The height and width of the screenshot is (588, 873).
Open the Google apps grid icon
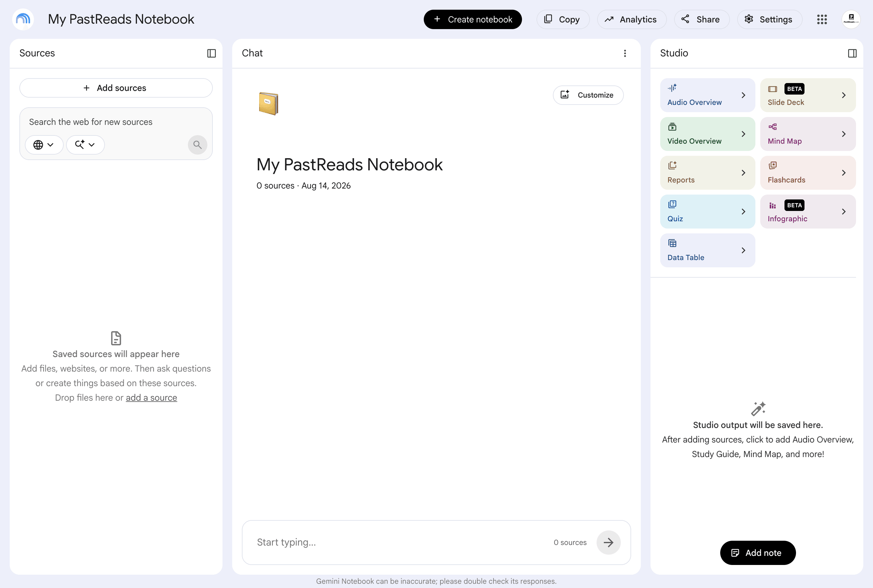coord(822,19)
